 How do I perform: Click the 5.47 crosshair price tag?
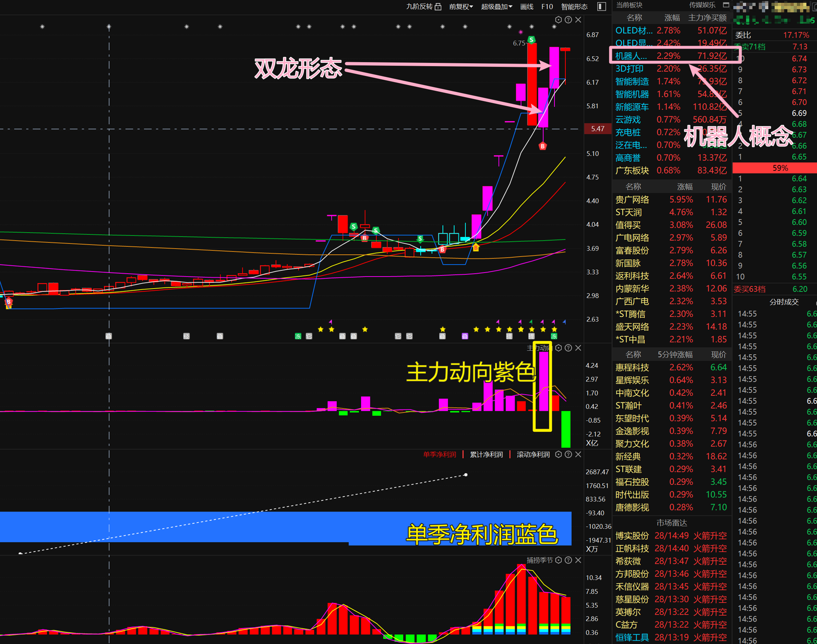tap(597, 129)
